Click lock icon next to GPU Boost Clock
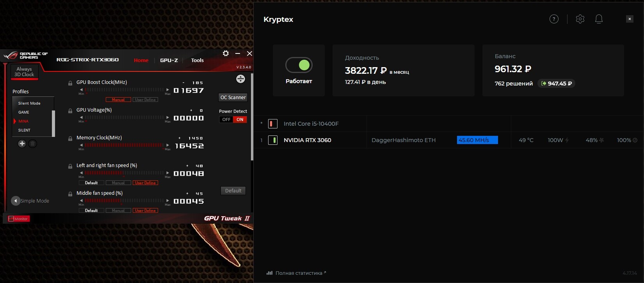This screenshot has height=283, width=644. coord(70,83)
